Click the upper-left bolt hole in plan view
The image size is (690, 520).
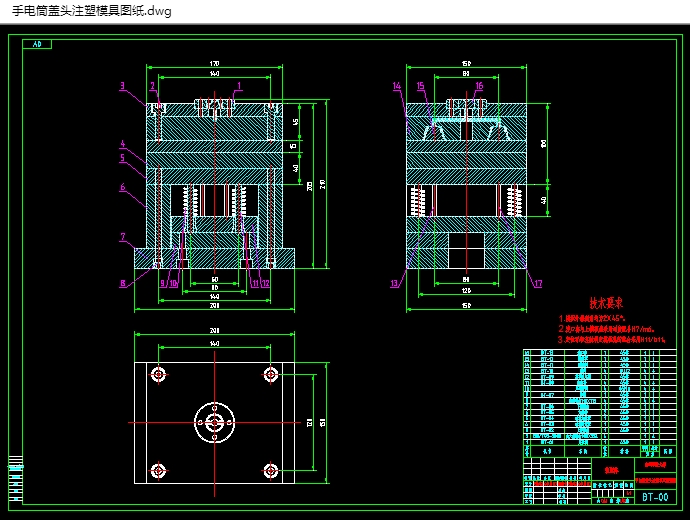[158, 374]
